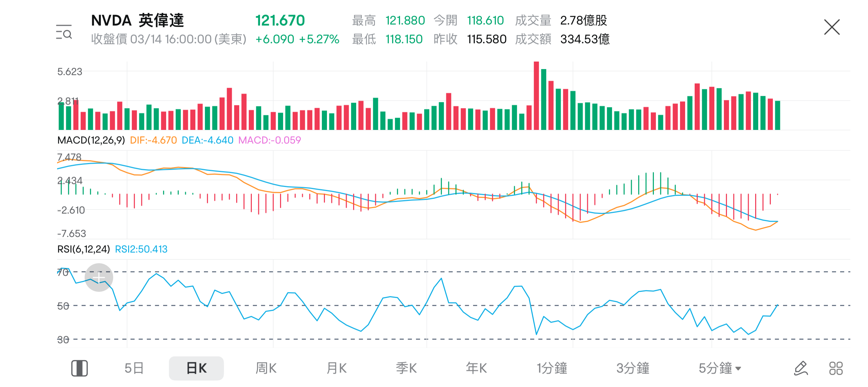
Task: Switch to the 5日 timeframe
Action: point(134,368)
